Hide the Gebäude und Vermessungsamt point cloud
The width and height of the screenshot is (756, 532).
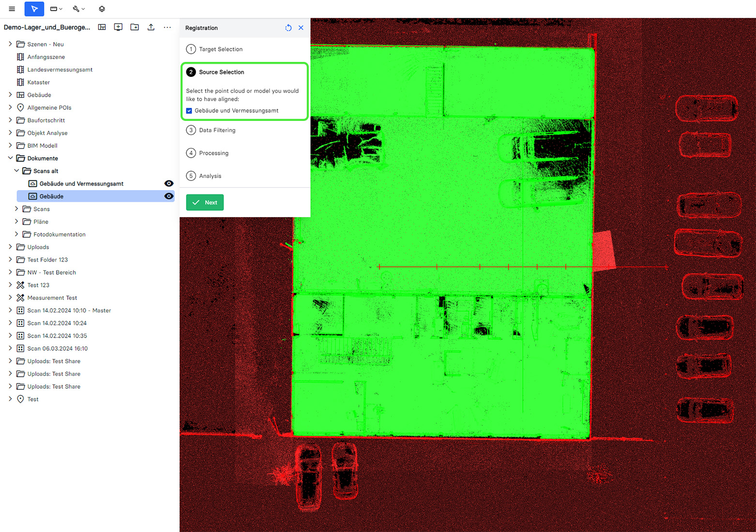(168, 184)
